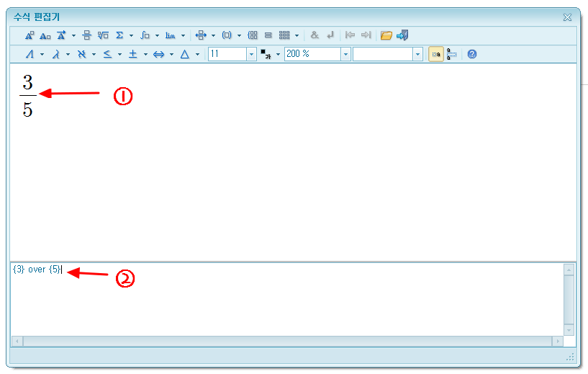
Task: Click the less-than-or-equal operator icon
Action: point(108,55)
